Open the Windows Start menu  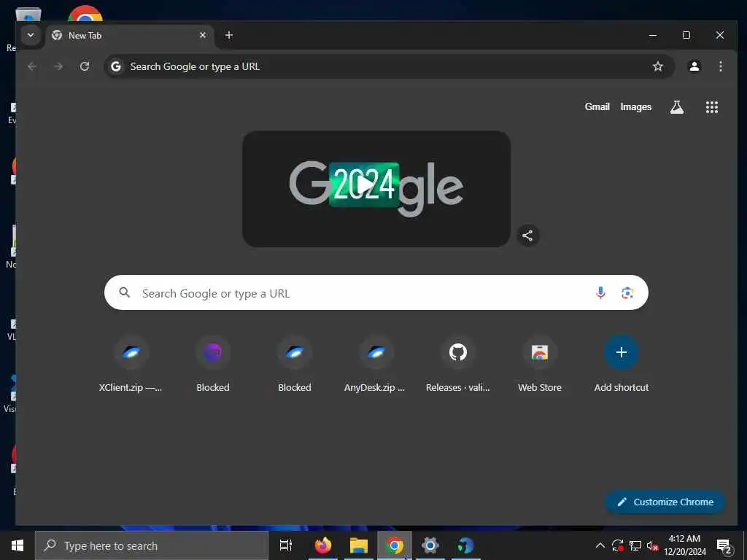tap(18, 545)
